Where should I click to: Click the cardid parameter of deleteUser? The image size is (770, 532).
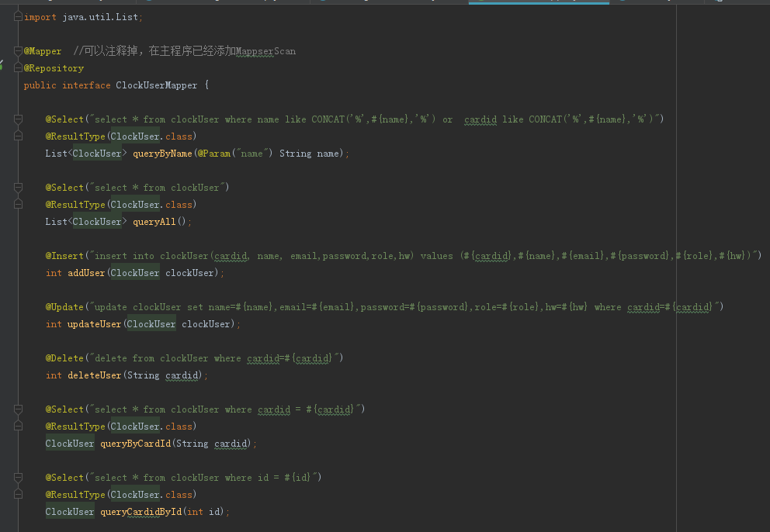181,375
